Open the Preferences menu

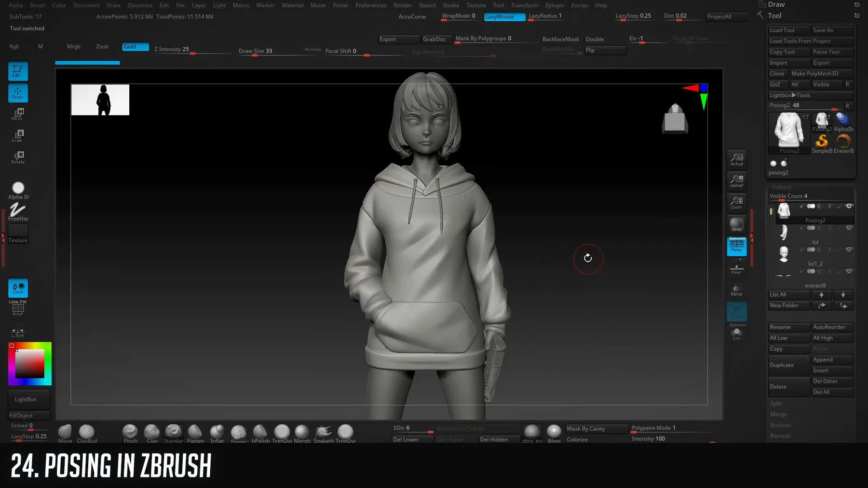pos(371,5)
